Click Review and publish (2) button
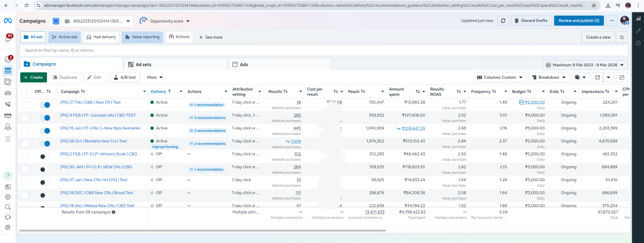Image resolution: width=644 pixels, height=243 pixels. pos(578,21)
